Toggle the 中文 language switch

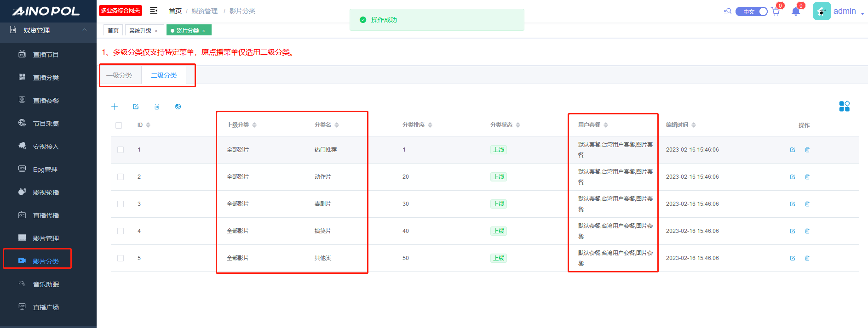coord(751,11)
